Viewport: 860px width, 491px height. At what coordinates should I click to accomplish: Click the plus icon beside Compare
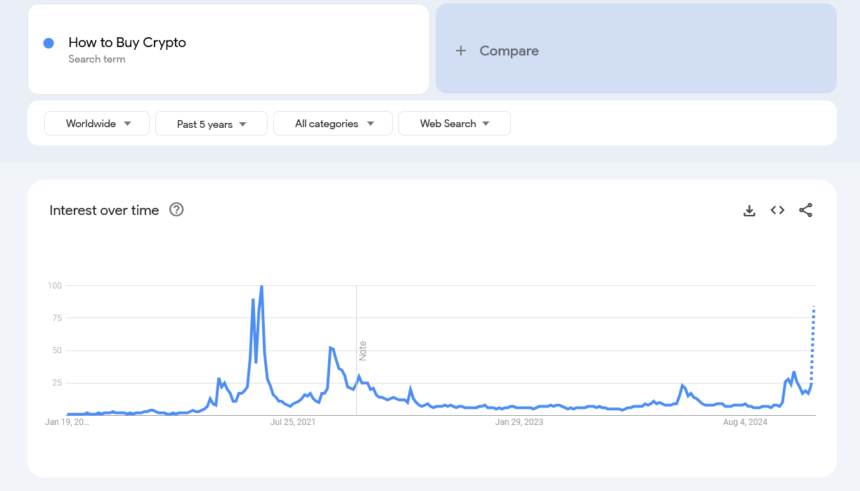coord(461,51)
